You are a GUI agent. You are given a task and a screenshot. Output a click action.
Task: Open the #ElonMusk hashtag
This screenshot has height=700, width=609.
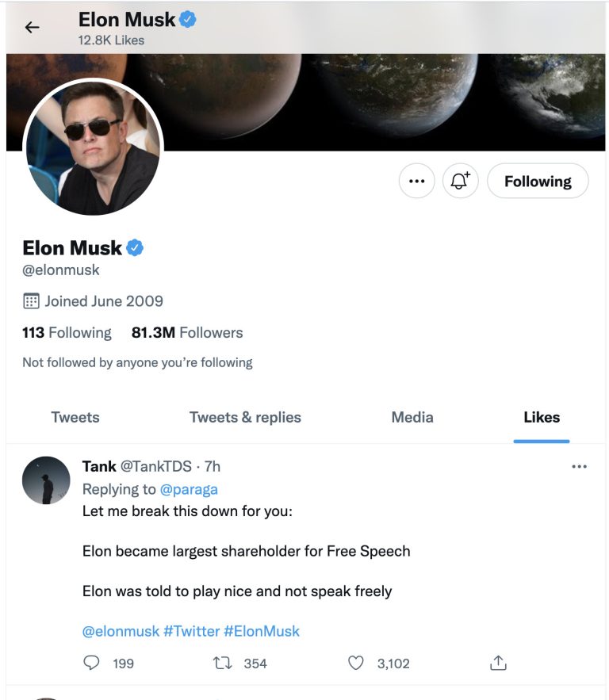point(262,631)
